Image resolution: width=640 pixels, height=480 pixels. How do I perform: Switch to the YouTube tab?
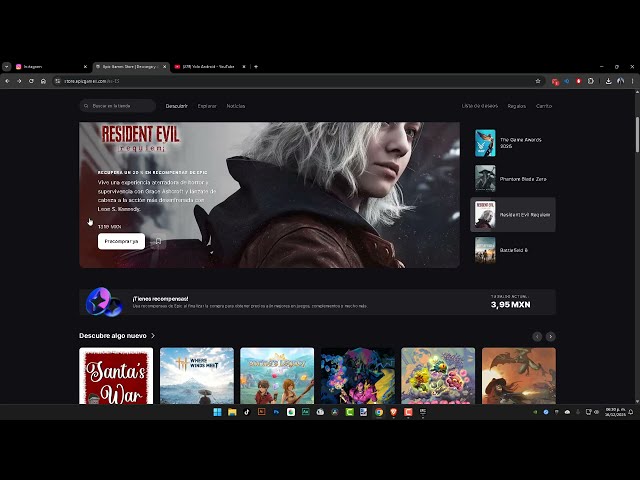click(208, 67)
